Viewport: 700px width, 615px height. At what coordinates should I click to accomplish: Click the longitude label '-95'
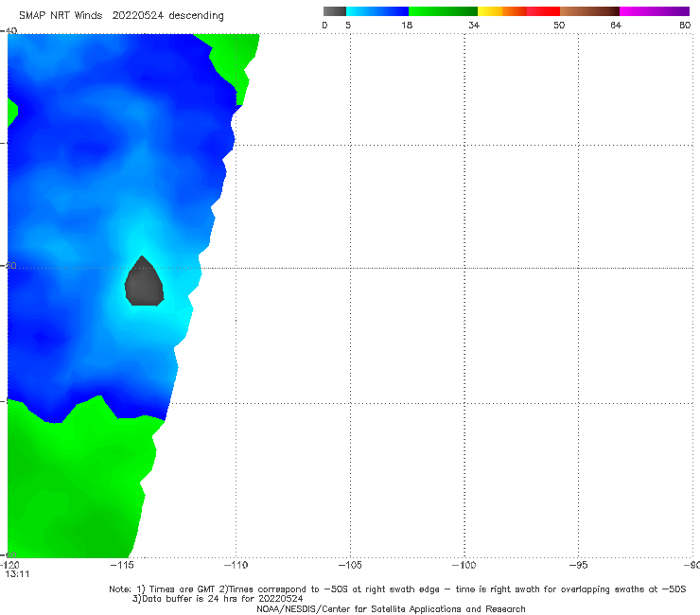click(579, 565)
